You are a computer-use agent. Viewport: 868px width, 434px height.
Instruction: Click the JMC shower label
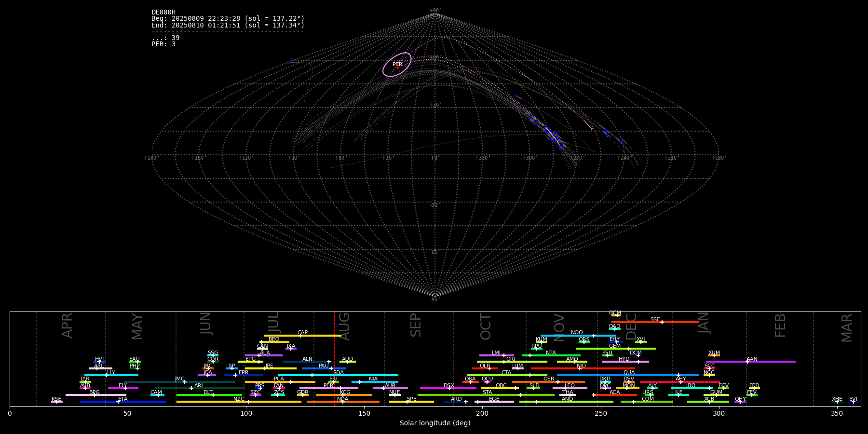point(179,379)
